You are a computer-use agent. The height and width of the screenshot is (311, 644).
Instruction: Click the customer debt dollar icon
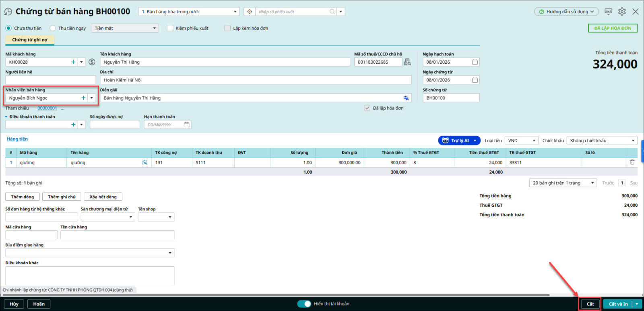(x=92, y=62)
